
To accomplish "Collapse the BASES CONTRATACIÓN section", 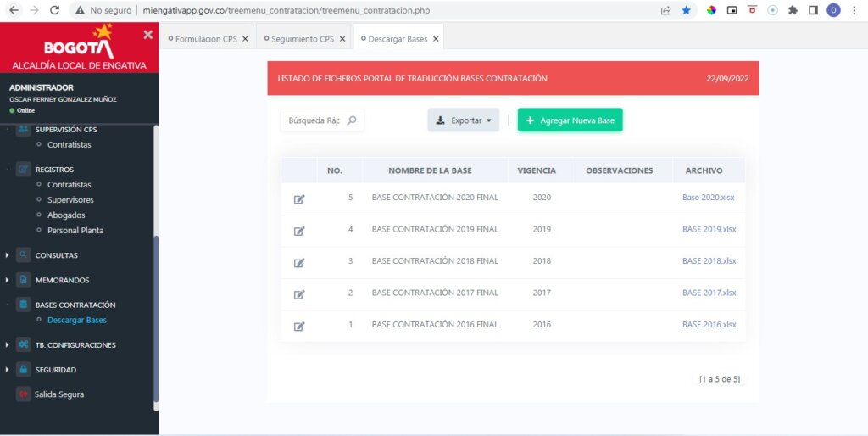I will (75, 305).
